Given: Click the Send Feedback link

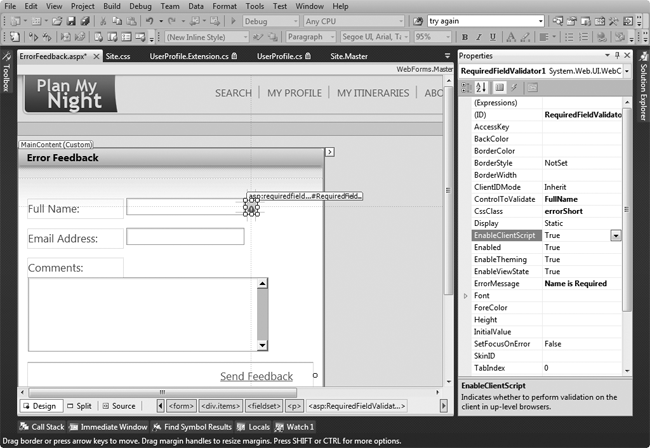Looking at the screenshot, I should 256,376.
